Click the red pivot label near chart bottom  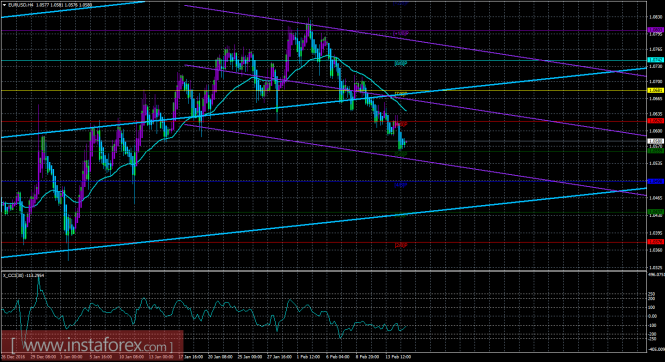(401, 245)
